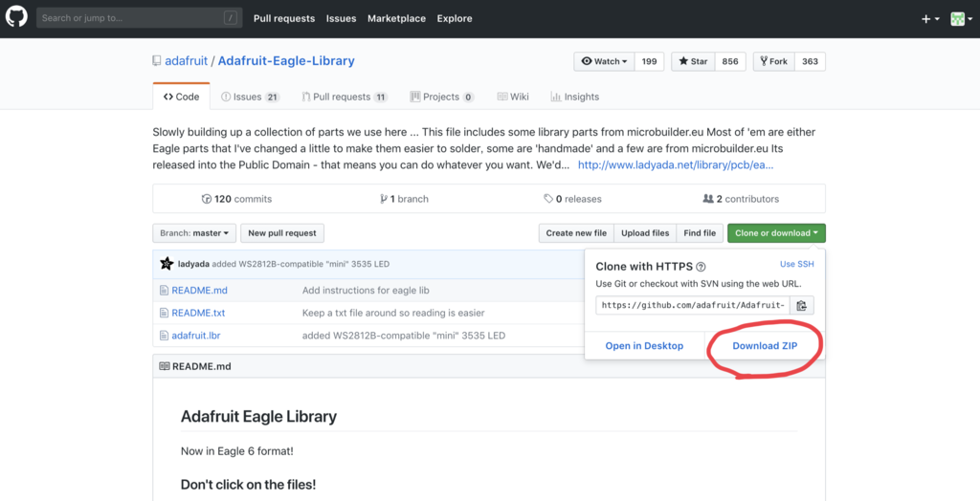Click the 'Don't click on the files!' heading

[248, 485]
